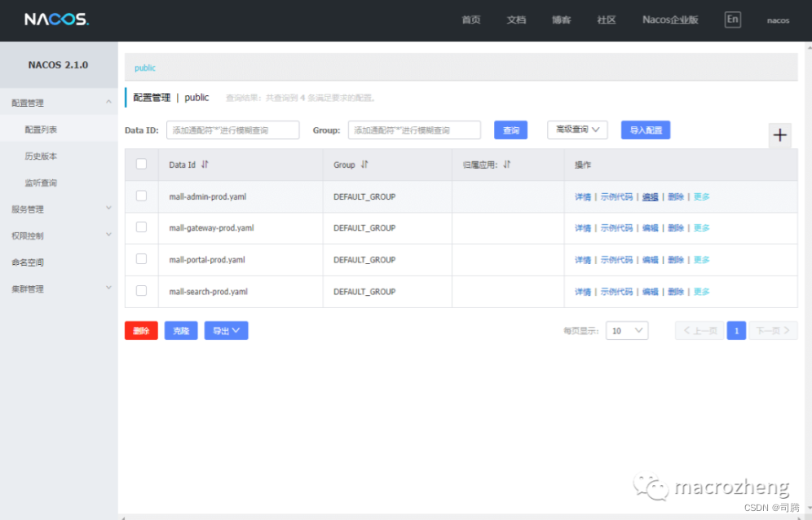Sort the Group column with its sort icon
This screenshot has height=520, width=812.
pos(364,165)
